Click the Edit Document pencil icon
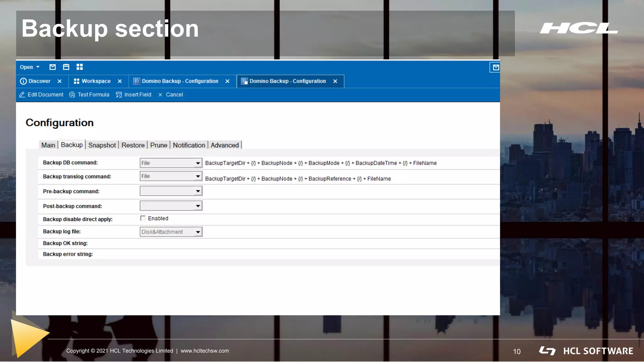Viewport: 644px width, 362px height. click(x=22, y=95)
